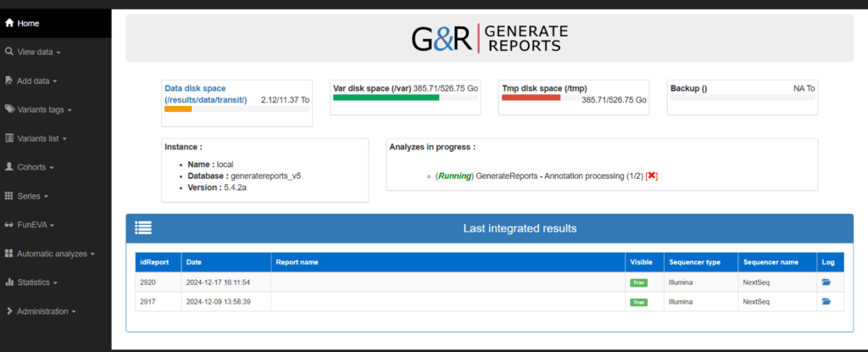The width and height of the screenshot is (868, 352).
Task: Expand the Add data dropdown caret
Action: click(x=55, y=81)
